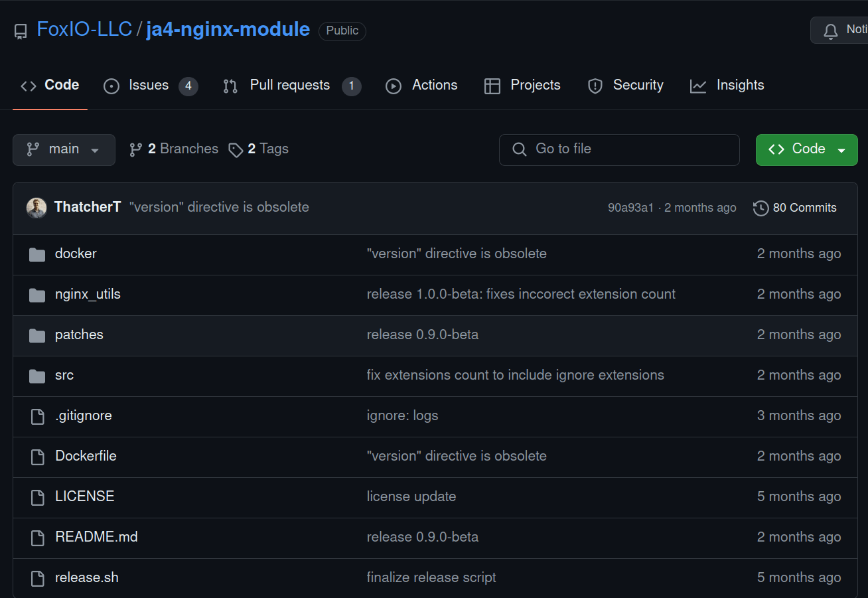This screenshot has height=598, width=868.
Task: Open the Projects tab
Action: point(522,86)
